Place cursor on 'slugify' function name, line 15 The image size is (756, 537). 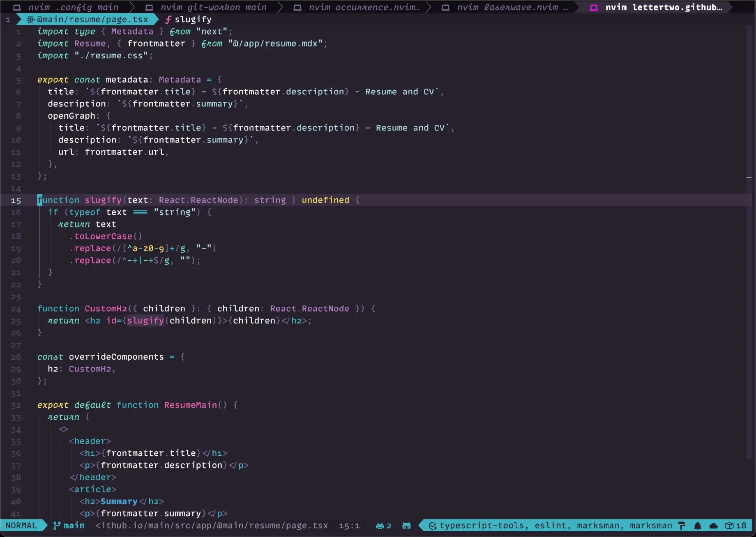point(103,200)
